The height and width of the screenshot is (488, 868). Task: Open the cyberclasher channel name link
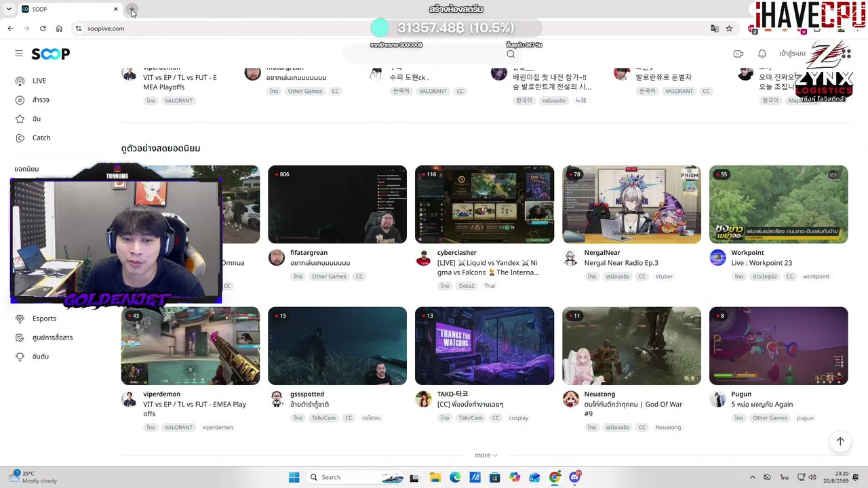click(457, 253)
